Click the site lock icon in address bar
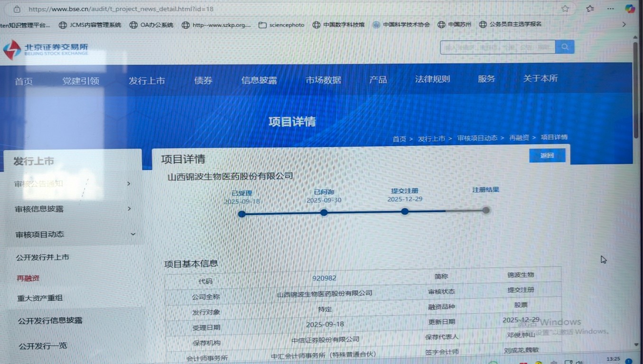This screenshot has height=364, width=643. coord(17,9)
